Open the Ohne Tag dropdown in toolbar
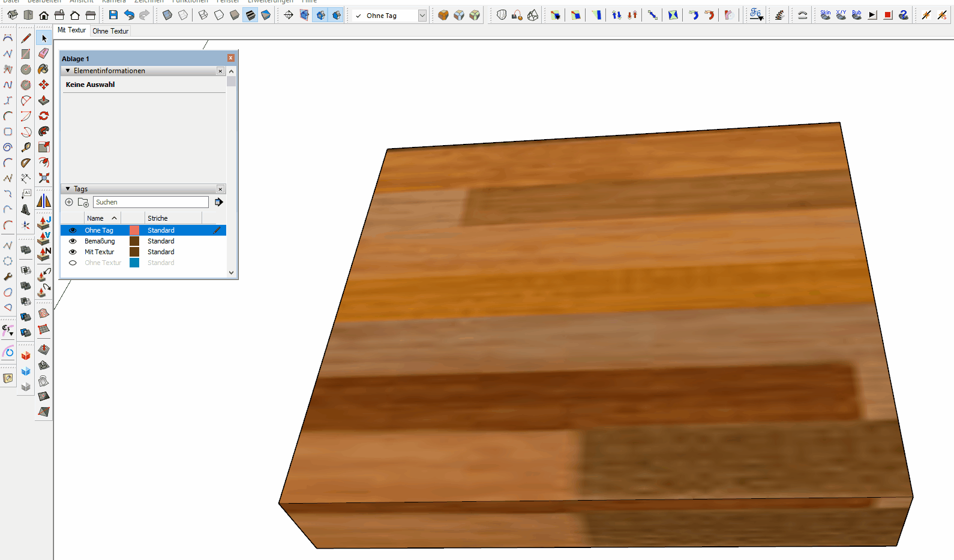Screen dimensions: 954x560 [x=422, y=16]
